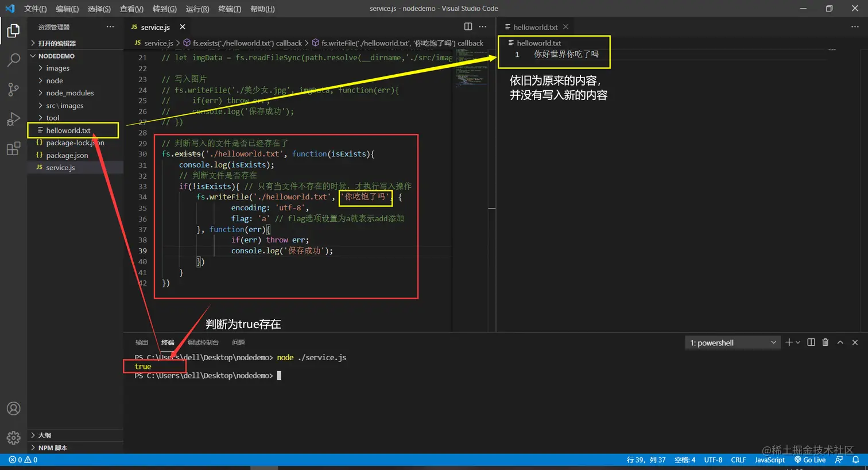This screenshot has height=470, width=868.
Task: Change line ending via CRLF
Action: [x=738, y=460]
